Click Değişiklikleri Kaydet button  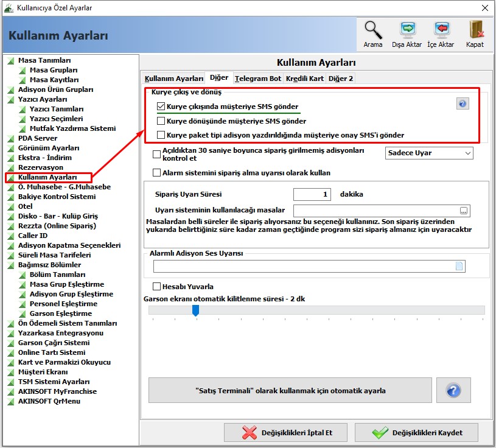(x=416, y=433)
